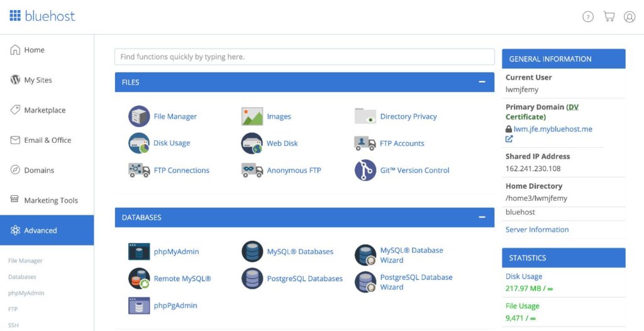Viewport: 644px width, 331px height.
Task: Click the phpMyAdmin icon
Action: (139, 252)
